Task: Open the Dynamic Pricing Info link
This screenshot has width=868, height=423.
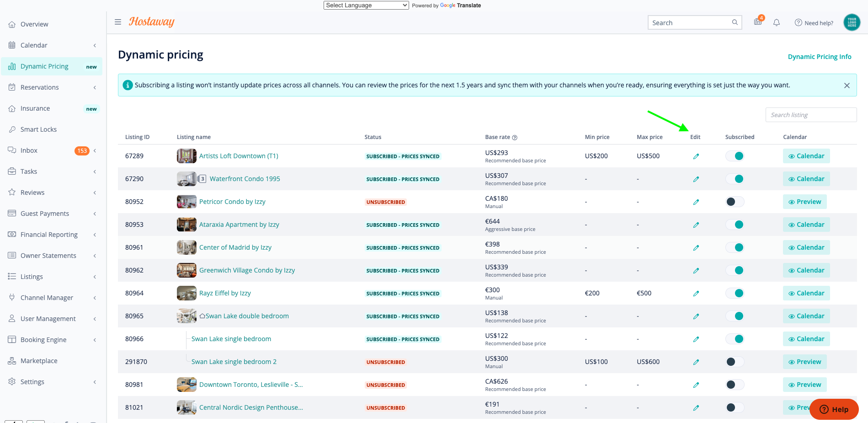Action: click(819, 57)
